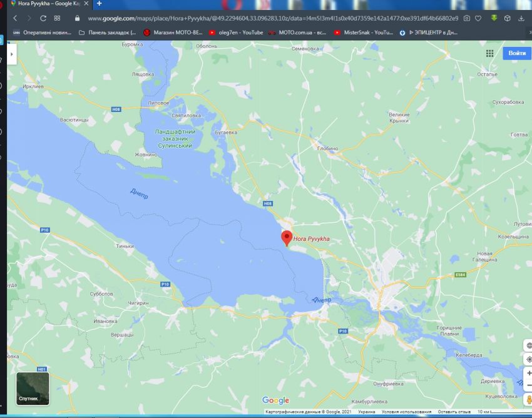This screenshot has height=418, width=532.
Task: Open a new tab with plus icon
Action: [x=99, y=3]
